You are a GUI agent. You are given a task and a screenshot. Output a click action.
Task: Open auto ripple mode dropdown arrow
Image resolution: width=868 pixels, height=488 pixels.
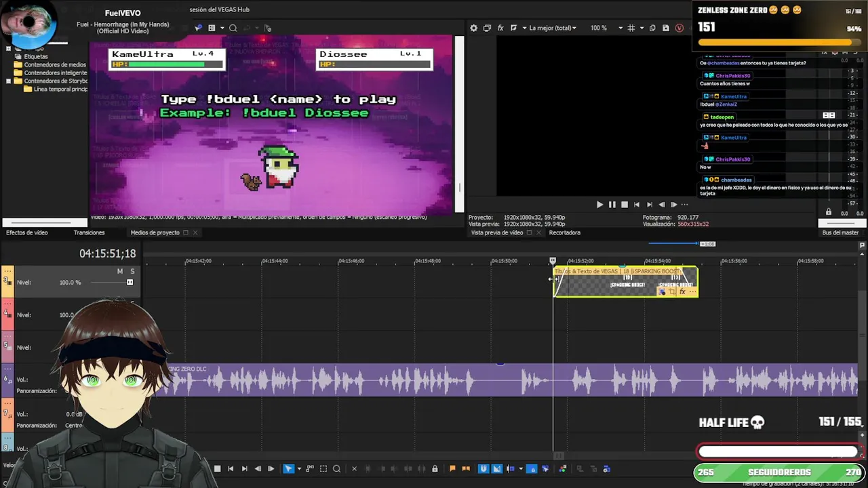521,468
